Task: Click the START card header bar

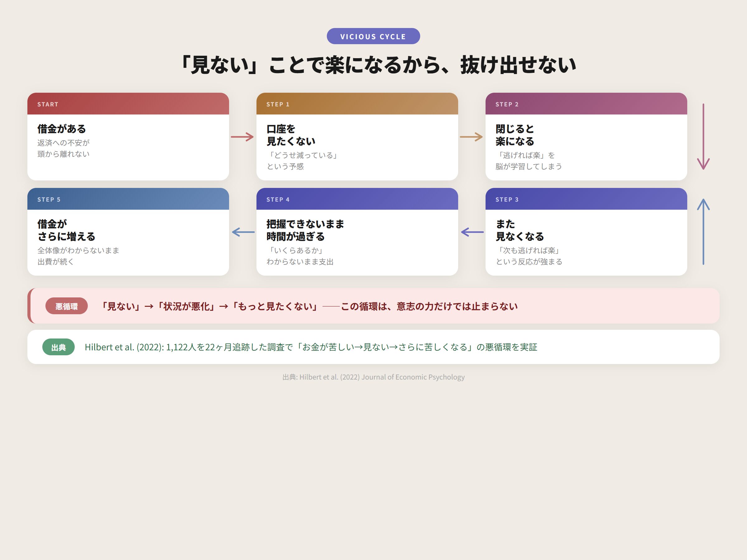Action: pyautogui.click(x=128, y=104)
